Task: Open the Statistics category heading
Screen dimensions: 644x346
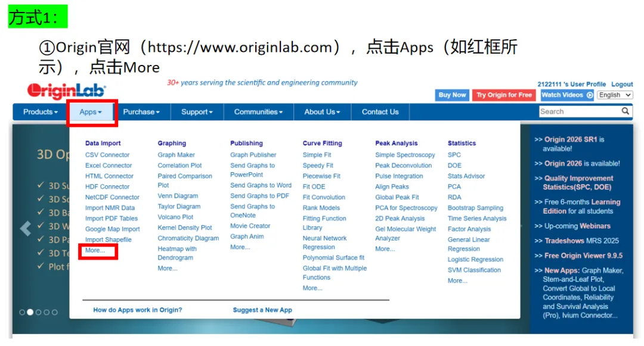Action: [462, 143]
